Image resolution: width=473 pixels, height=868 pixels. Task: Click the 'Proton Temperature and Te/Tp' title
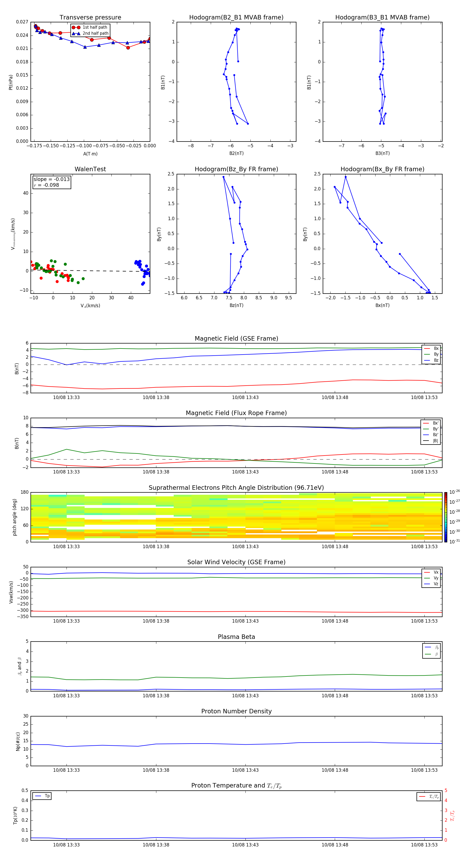(x=236, y=786)
